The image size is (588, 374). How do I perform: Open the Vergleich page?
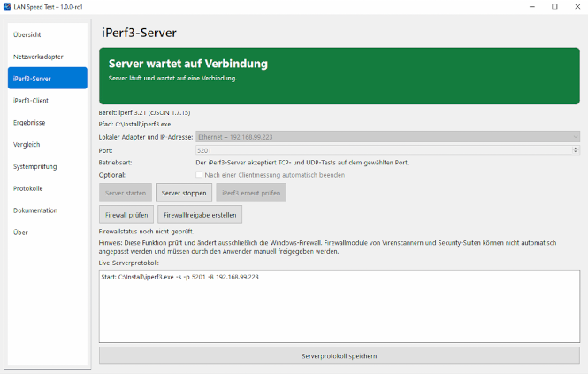click(47, 144)
